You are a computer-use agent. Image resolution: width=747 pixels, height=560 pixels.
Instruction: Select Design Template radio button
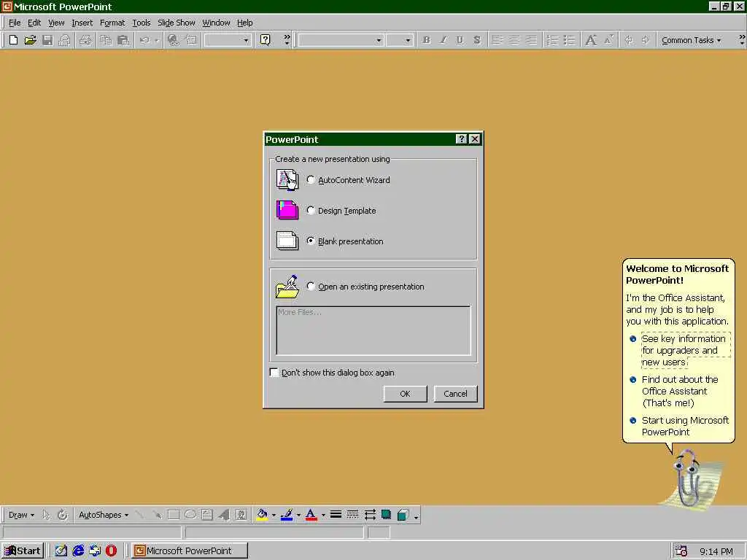tap(311, 211)
